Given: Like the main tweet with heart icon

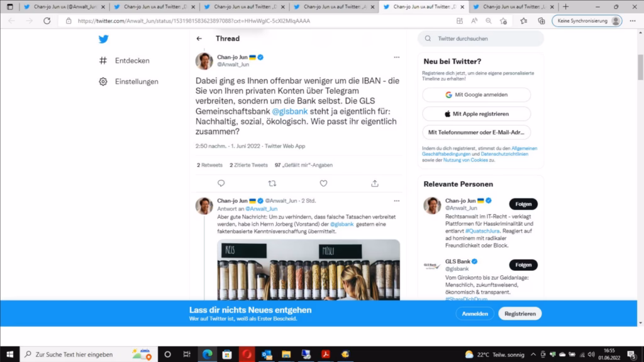Looking at the screenshot, I should click(x=323, y=184).
